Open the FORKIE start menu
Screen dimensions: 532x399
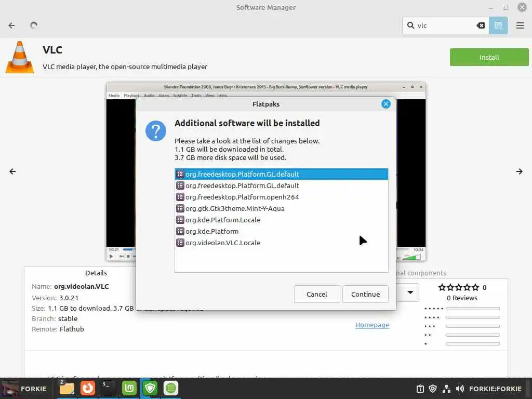pos(24,389)
